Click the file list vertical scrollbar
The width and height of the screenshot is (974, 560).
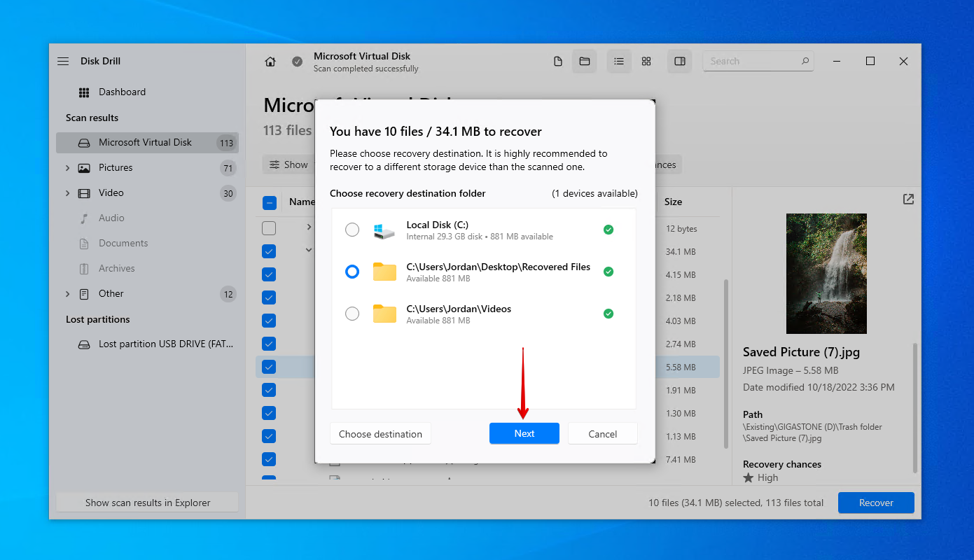pos(726,364)
